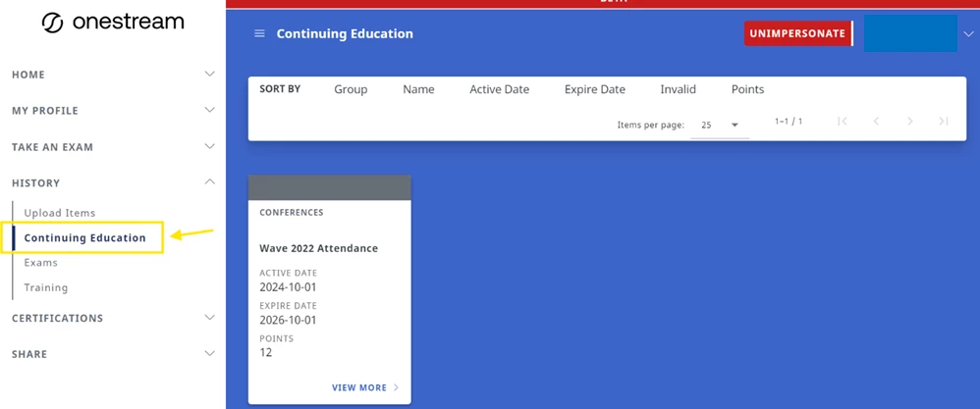This screenshot has width=980, height=409.
Task: Click the HOME menu label
Action: pyautogui.click(x=28, y=75)
